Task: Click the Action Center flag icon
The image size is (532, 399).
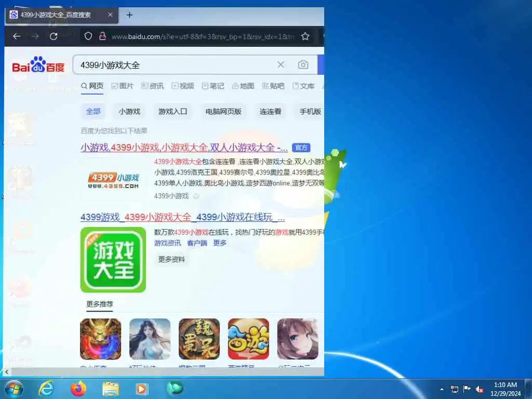Action: pos(467,389)
